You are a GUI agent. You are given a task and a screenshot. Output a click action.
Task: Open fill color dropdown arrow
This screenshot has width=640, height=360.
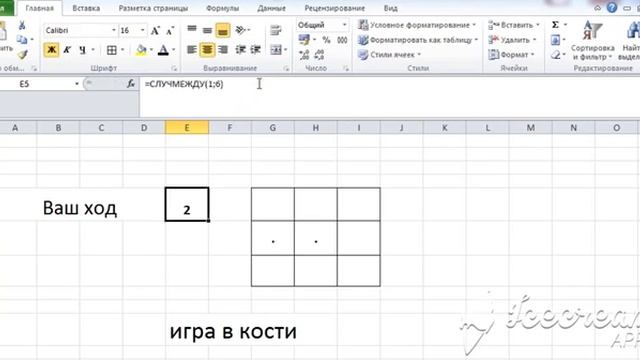click(151, 50)
